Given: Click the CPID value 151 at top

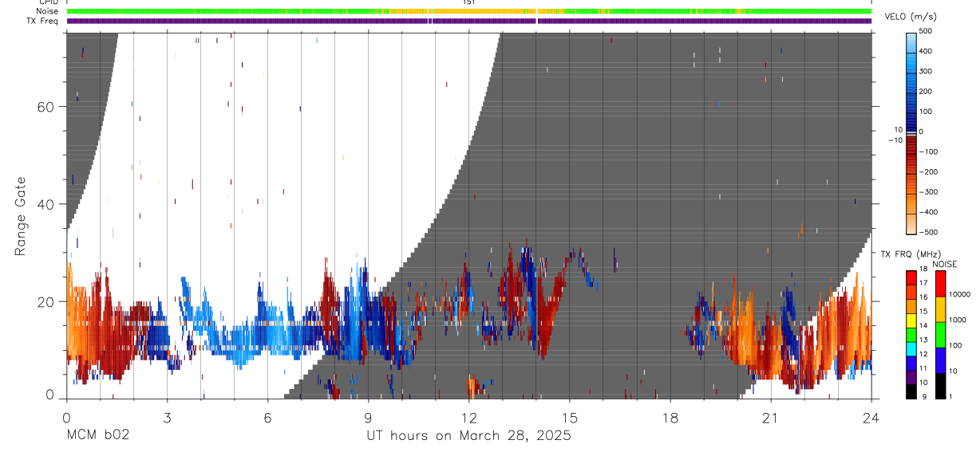Looking at the screenshot, I should coord(469,2).
